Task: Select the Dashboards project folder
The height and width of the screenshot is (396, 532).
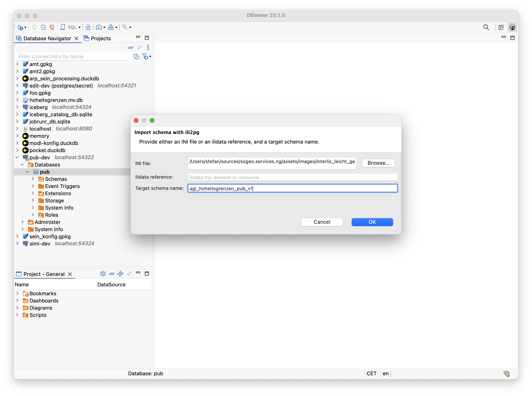Action: 44,301
